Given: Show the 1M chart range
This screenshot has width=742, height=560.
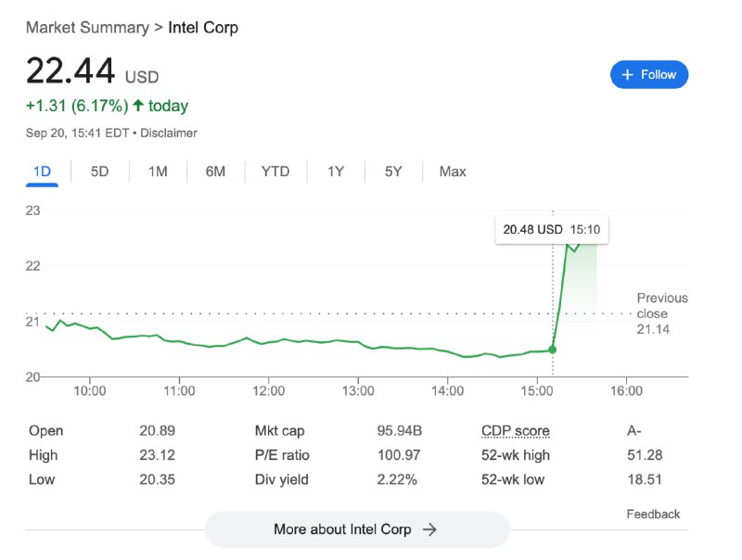Looking at the screenshot, I should pos(158,171).
